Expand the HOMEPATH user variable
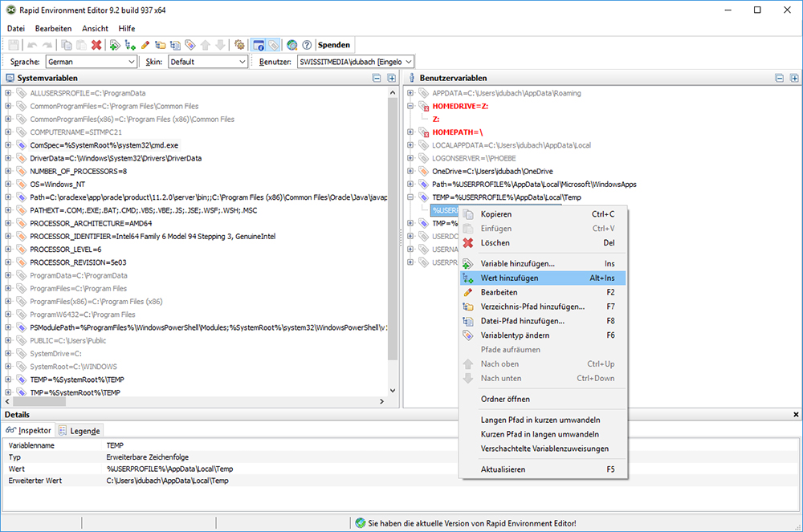The height and width of the screenshot is (532, 803). pos(410,132)
